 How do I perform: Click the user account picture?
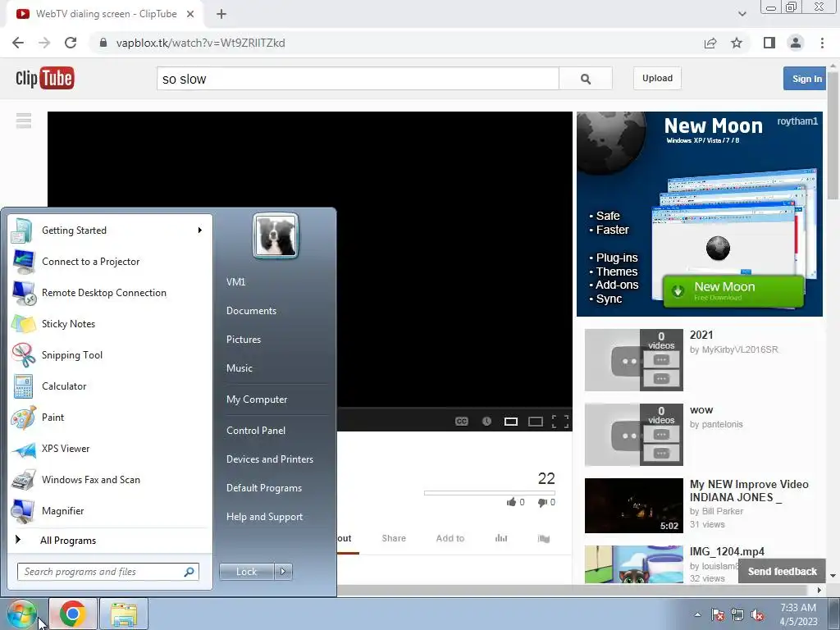tap(276, 235)
